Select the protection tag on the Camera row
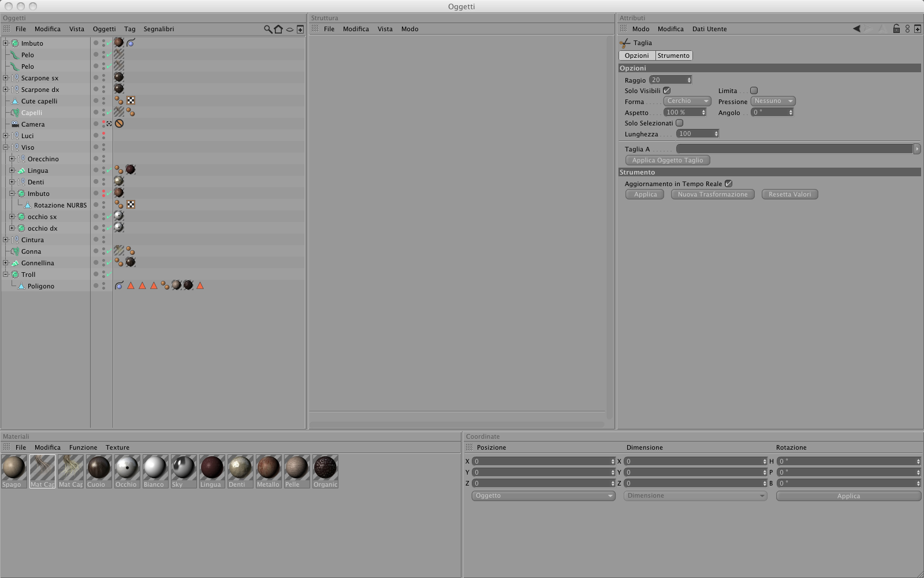Screen dimensions: 924x578 (x=119, y=124)
